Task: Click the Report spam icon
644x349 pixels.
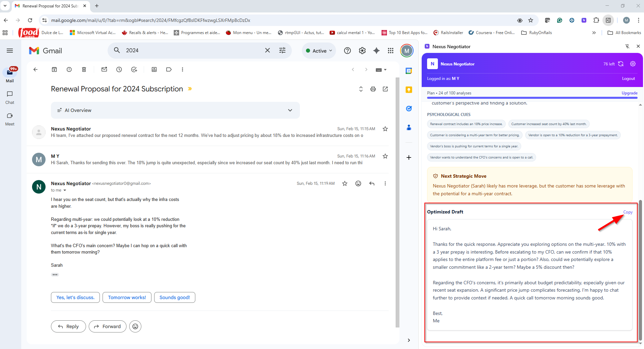Action: click(x=69, y=69)
